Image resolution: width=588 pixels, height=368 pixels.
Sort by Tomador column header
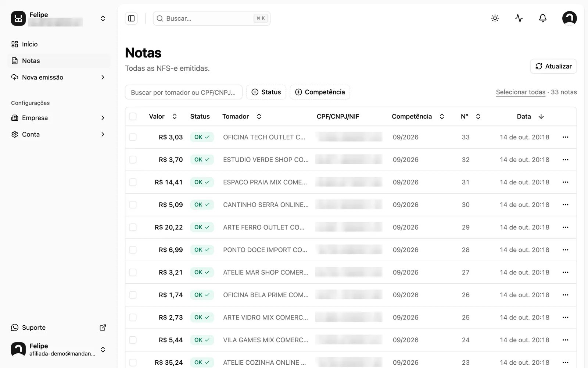[x=242, y=116]
